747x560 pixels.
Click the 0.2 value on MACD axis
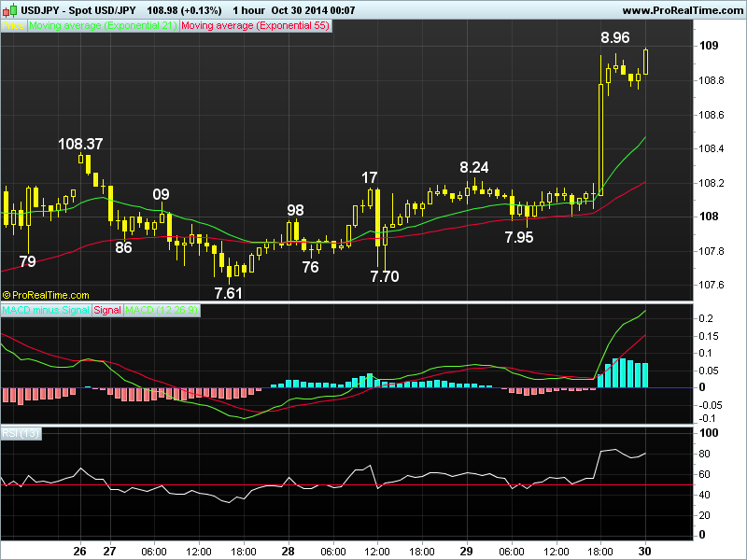coord(706,318)
